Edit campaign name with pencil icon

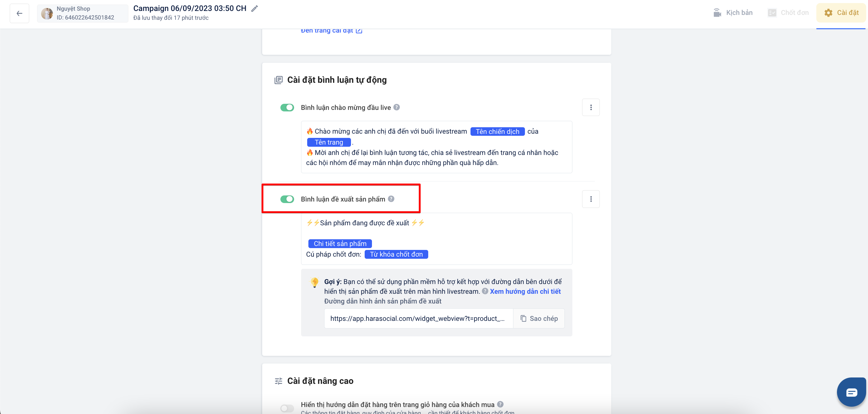[x=255, y=9]
